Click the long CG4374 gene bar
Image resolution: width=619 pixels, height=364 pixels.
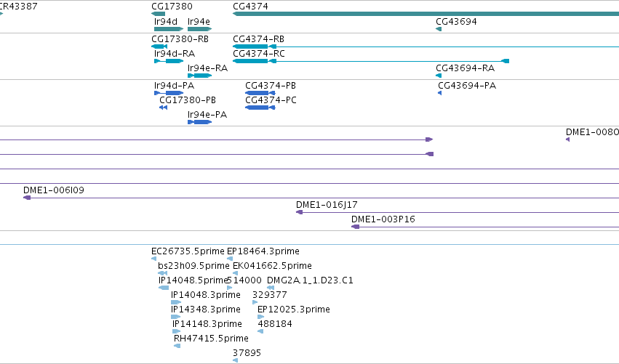tap(426, 14)
